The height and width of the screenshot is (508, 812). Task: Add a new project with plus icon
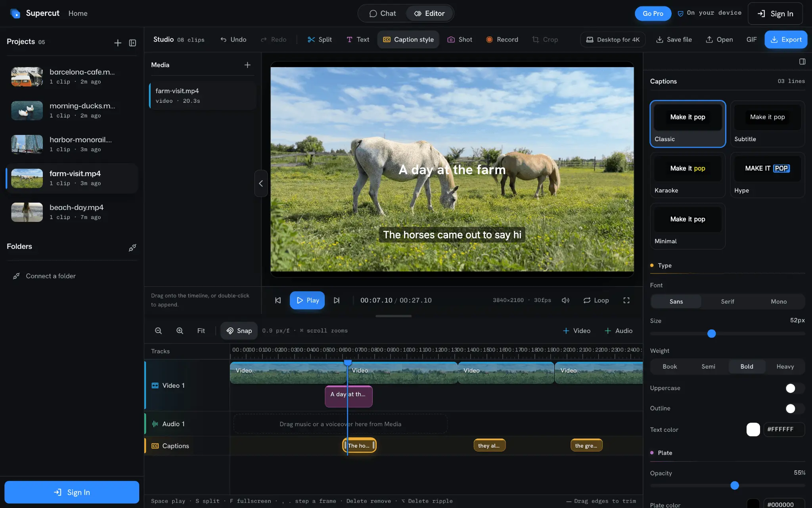118,42
